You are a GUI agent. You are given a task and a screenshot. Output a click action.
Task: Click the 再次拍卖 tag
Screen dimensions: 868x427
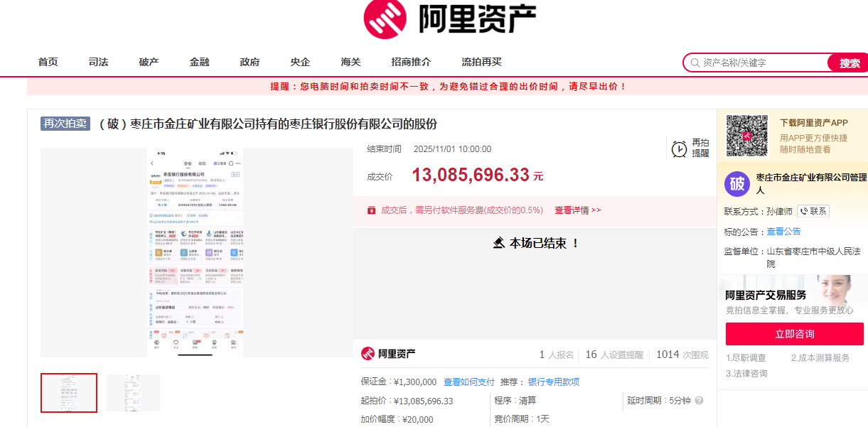click(65, 124)
